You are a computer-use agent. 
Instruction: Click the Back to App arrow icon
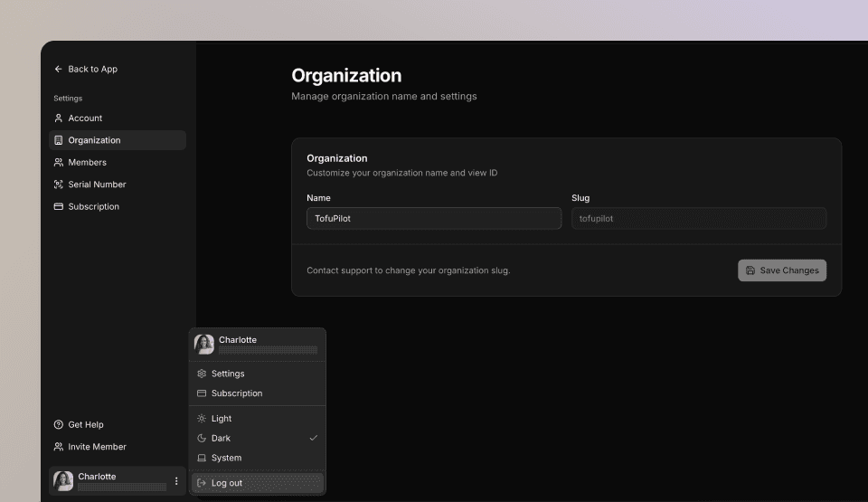point(59,69)
